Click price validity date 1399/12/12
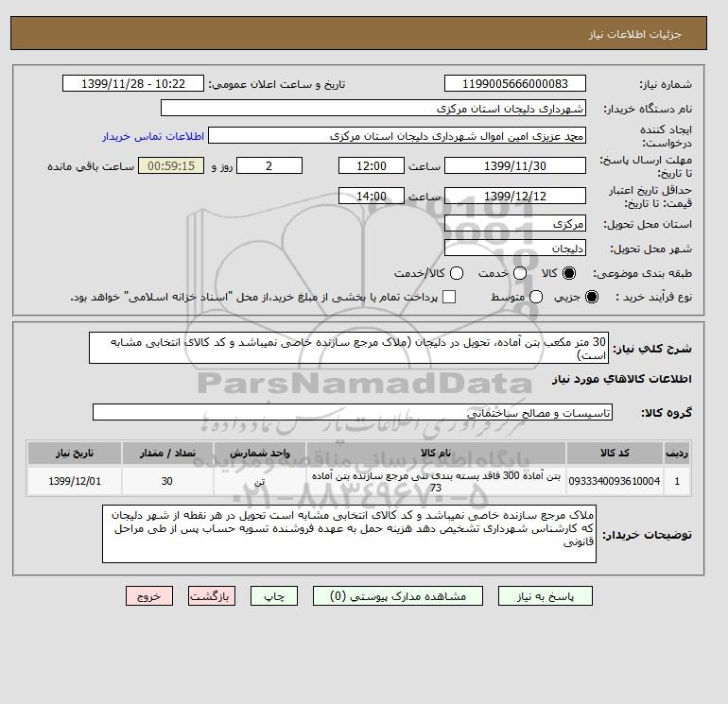This screenshot has width=728, height=704. tap(515, 196)
